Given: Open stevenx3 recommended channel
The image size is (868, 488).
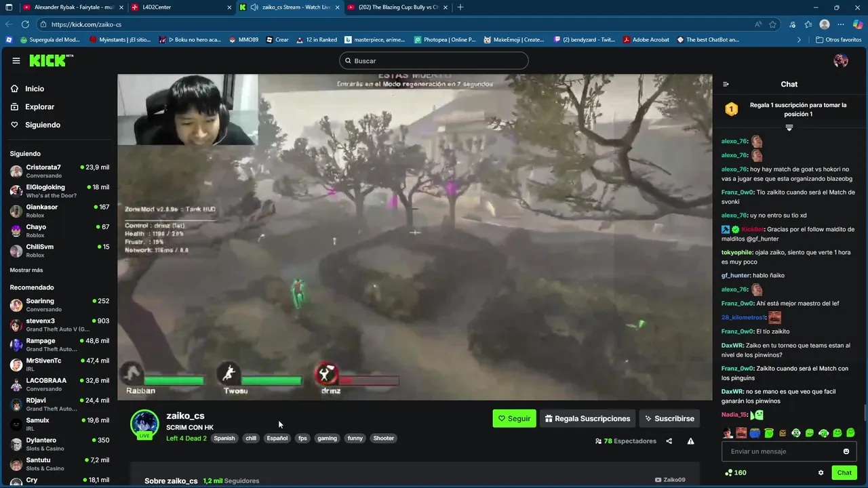Looking at the screenshot, I should [x=60, y=325].
